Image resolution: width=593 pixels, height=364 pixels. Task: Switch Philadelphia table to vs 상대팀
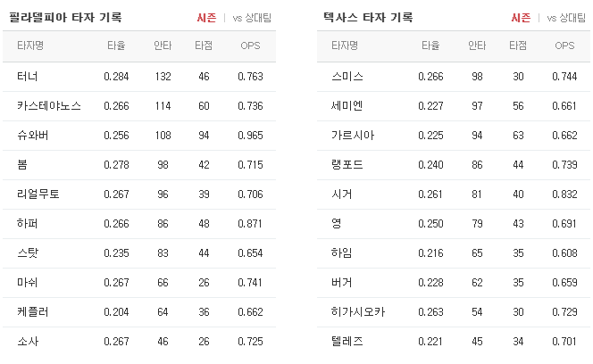[x=252, y=18]
